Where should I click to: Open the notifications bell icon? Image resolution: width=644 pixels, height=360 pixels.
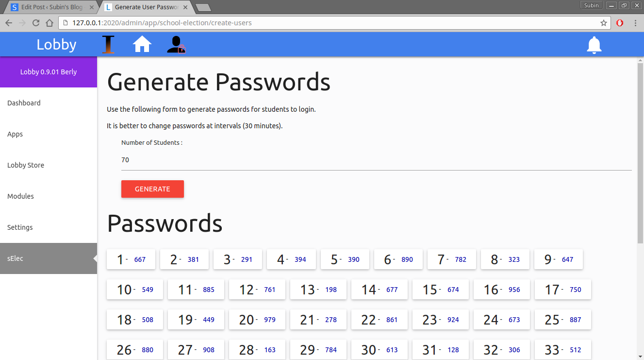[x=594, y=45]
